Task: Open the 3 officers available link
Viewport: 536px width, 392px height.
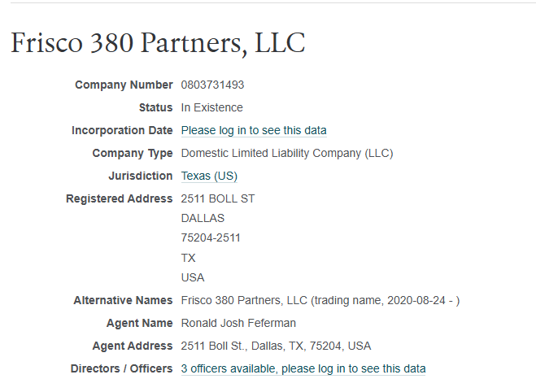Action: click(303, 368)
